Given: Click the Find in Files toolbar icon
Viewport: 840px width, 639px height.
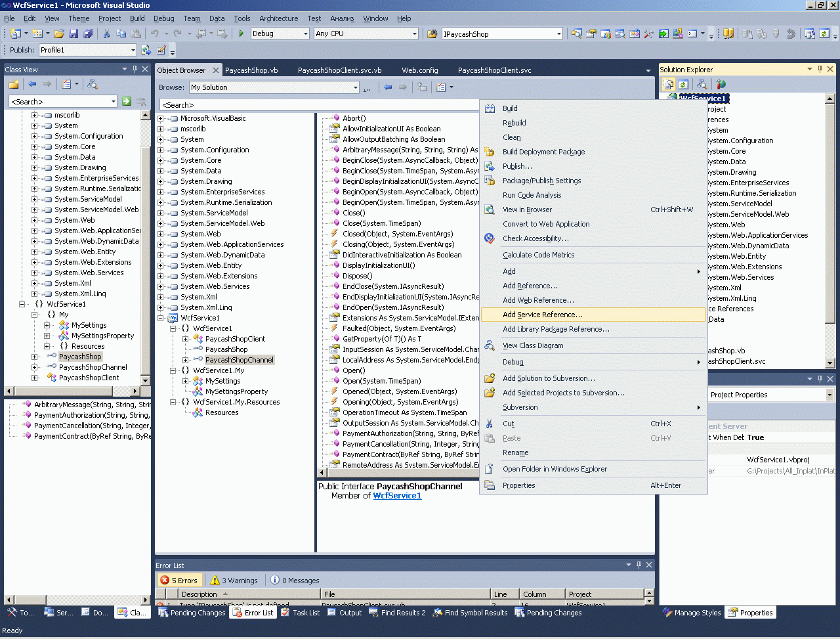Looking at the screenshot, I should [432, 33].
